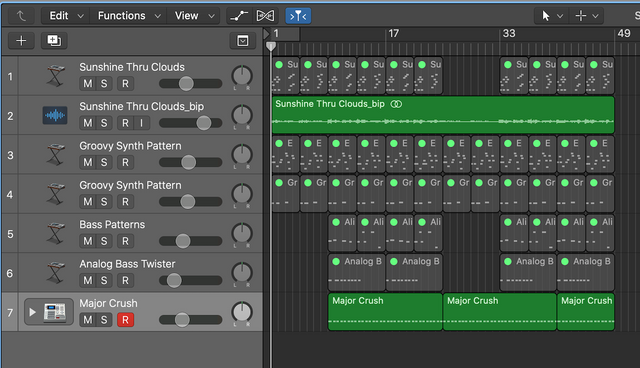Screen dimensions: 640x368
Task: Select the Pointer tool icon
Action: (546, 16)
